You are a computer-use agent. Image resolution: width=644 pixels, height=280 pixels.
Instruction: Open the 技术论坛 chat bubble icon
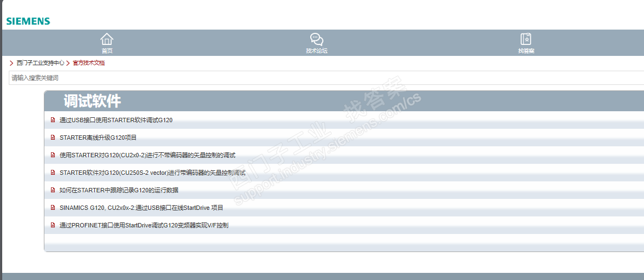click(x=317, y=39)
